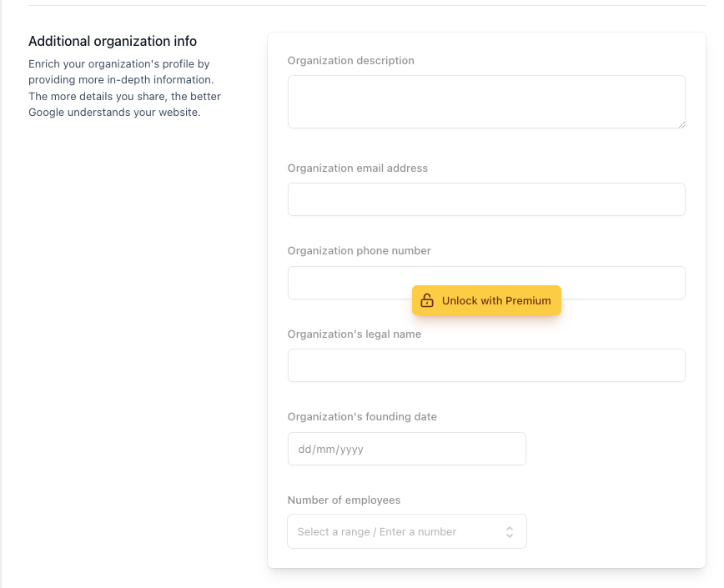Viewport: 724px width, 588px height.
Task: Expand the founding date picker
Action: click(407, 449)
